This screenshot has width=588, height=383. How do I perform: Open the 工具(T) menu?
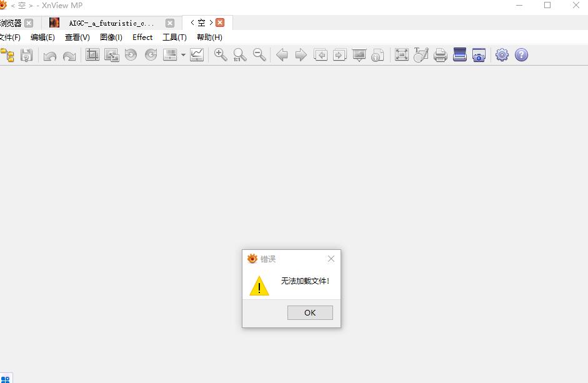174,37
